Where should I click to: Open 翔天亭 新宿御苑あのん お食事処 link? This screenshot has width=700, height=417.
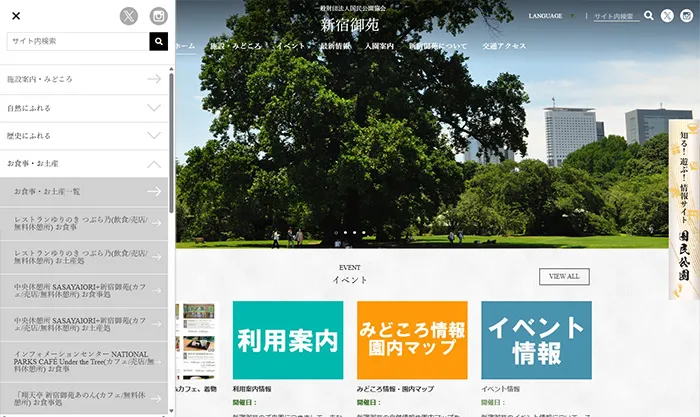click(79, 398)
